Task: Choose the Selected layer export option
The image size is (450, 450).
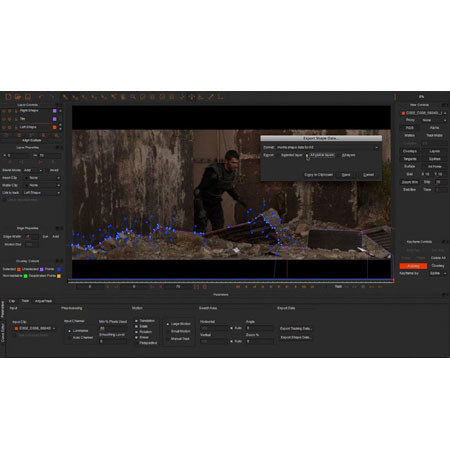Action: point(289,155)
